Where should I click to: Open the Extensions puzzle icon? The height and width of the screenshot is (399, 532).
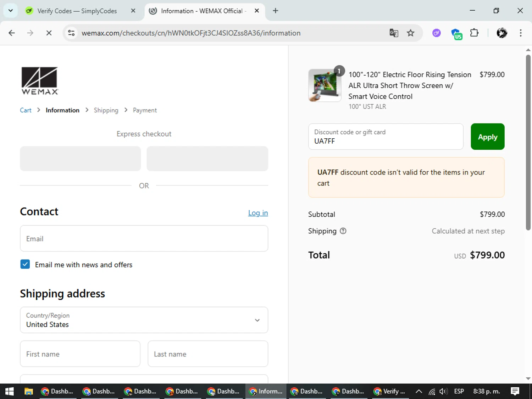click(x=474, y=33)
